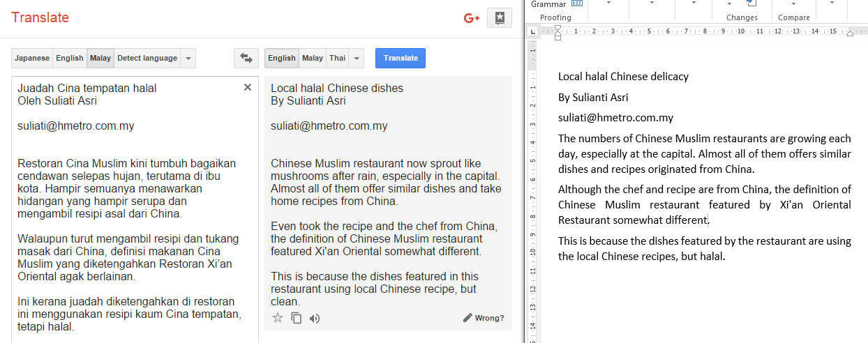
Task: Choose Detect language source option
Action: coord(147,58)
